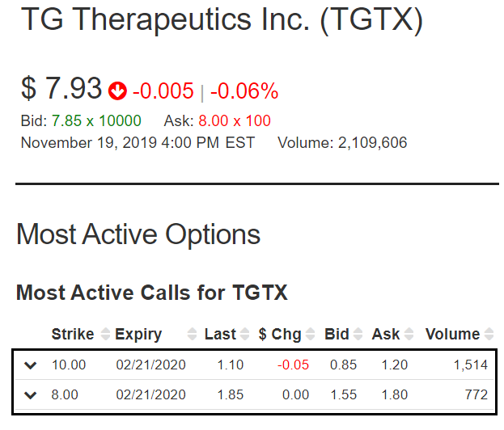
Task: Select the Strike column header
Action: 73,334
